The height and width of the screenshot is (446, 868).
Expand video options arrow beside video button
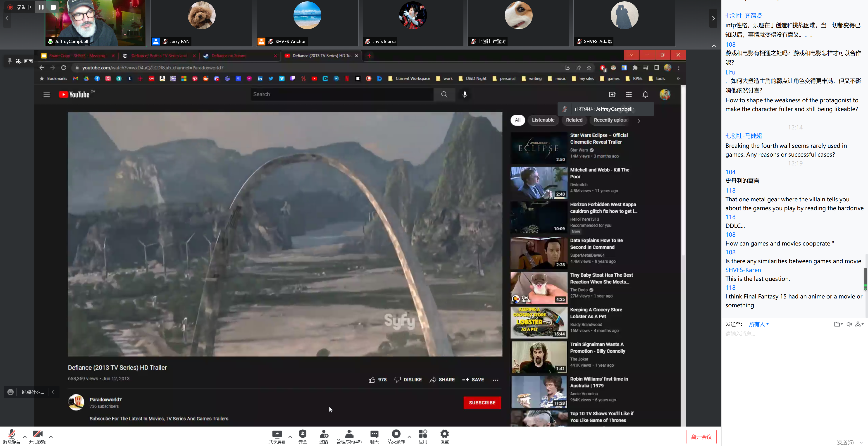(x=51, y=436)
